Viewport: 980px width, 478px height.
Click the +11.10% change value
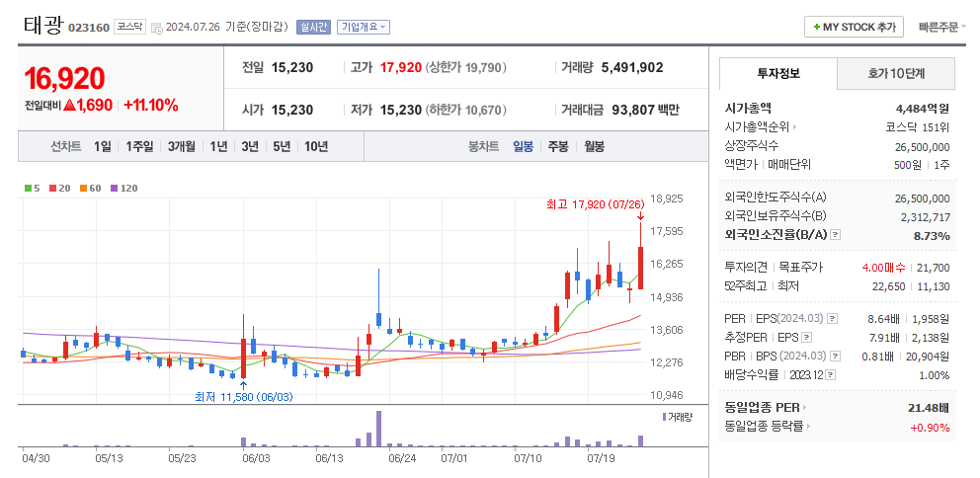tap(151, 105)
